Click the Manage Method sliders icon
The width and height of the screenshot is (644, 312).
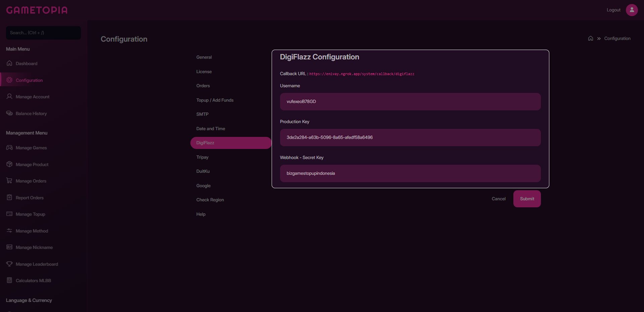pyautogui.click(x=9, y=230)
